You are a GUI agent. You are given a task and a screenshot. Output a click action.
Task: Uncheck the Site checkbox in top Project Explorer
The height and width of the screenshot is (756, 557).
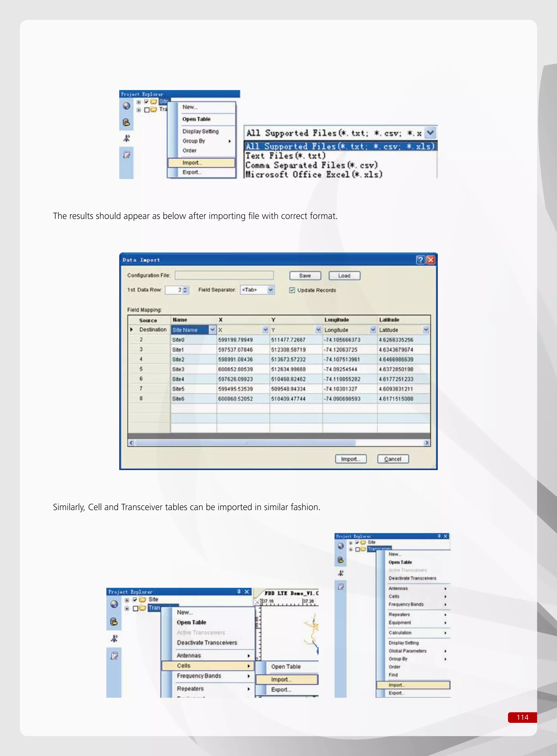tap(146, 101)
